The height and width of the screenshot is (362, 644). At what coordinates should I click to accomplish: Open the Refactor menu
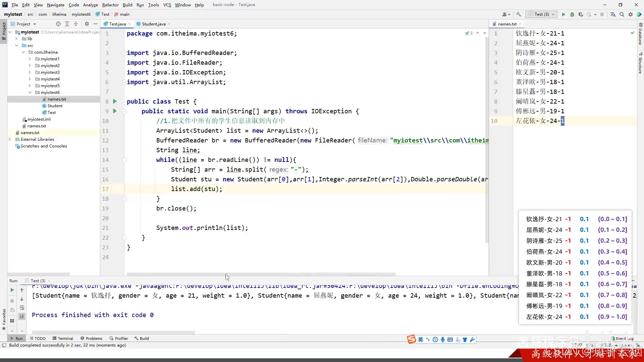110,5
